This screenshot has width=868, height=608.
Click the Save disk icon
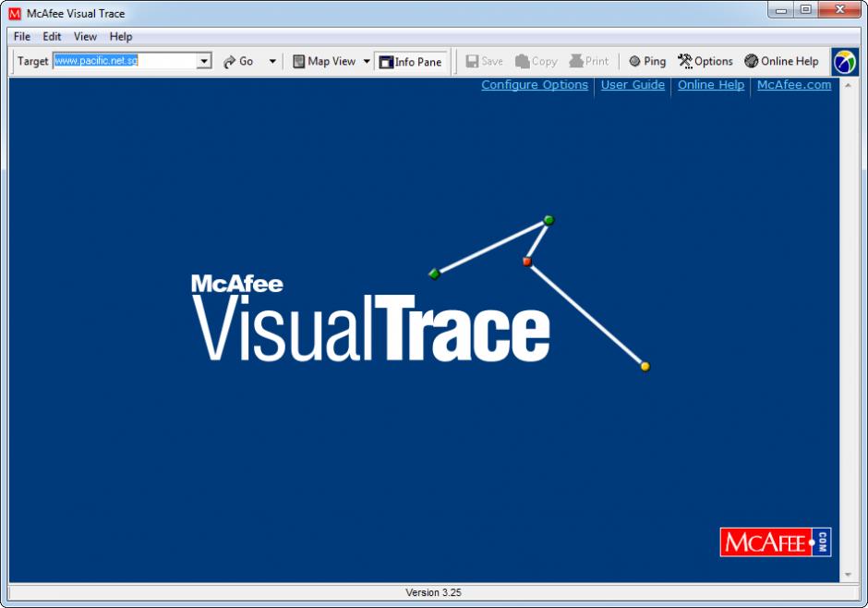click(x=472, y=62)
